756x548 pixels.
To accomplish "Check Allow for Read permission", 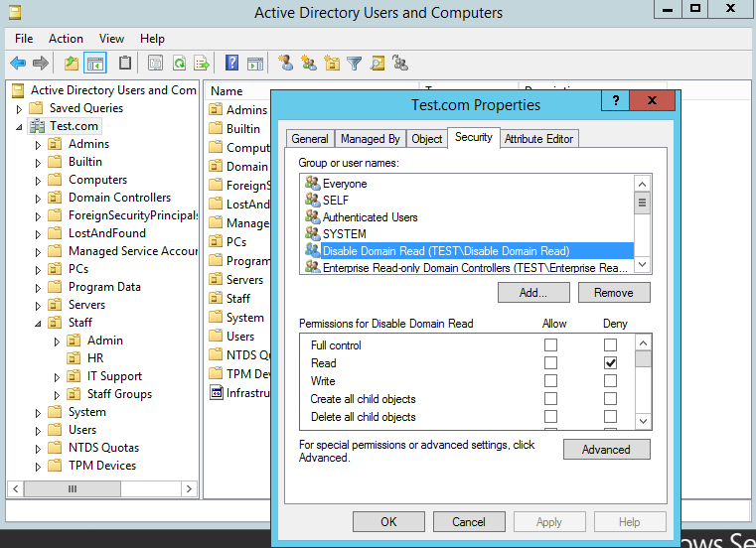I will click(550, 363).
